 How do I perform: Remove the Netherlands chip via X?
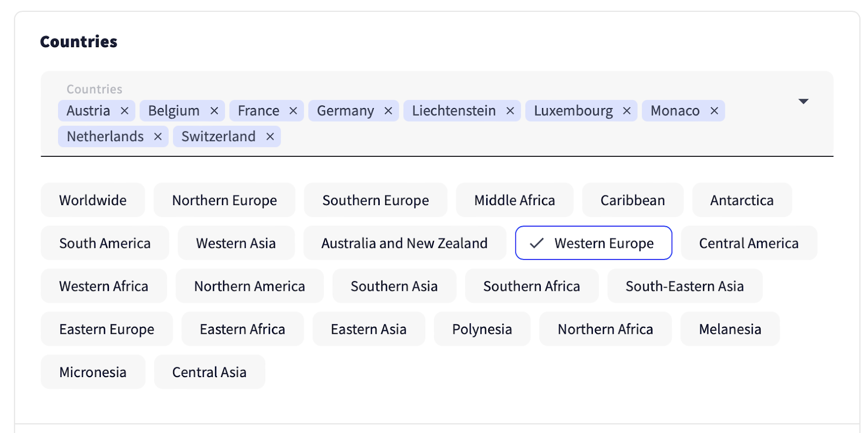158,137
